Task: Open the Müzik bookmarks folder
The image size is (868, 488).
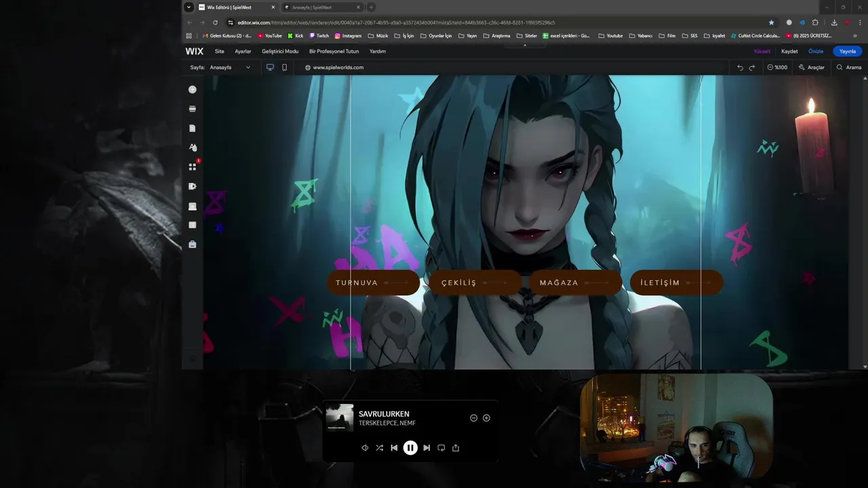Action: pos(378,36)
